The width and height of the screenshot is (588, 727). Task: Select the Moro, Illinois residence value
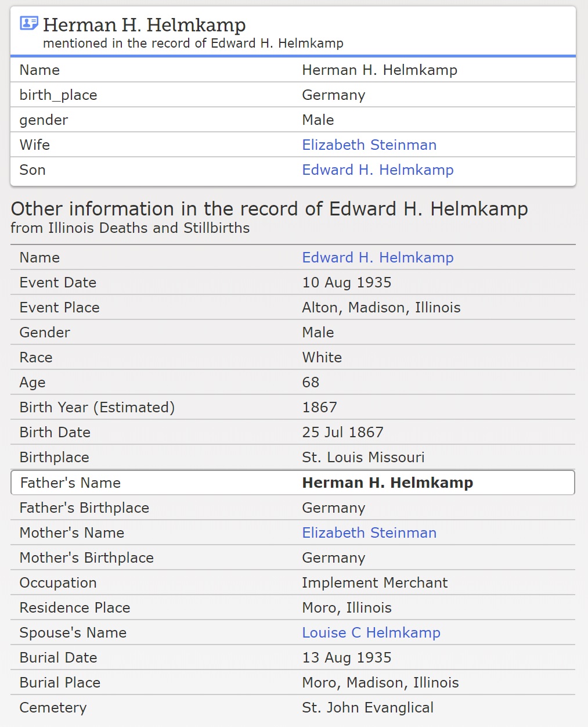[347, 608]
